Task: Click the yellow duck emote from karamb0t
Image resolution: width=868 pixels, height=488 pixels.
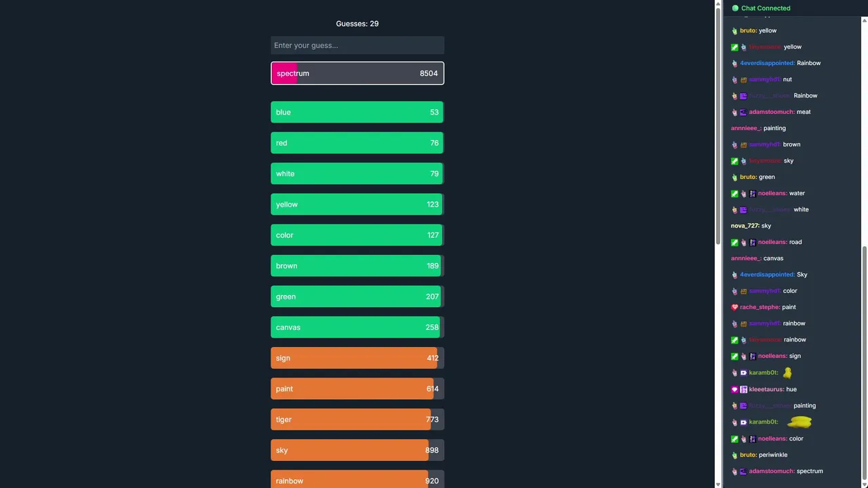Action: click(x=787, y=373)
